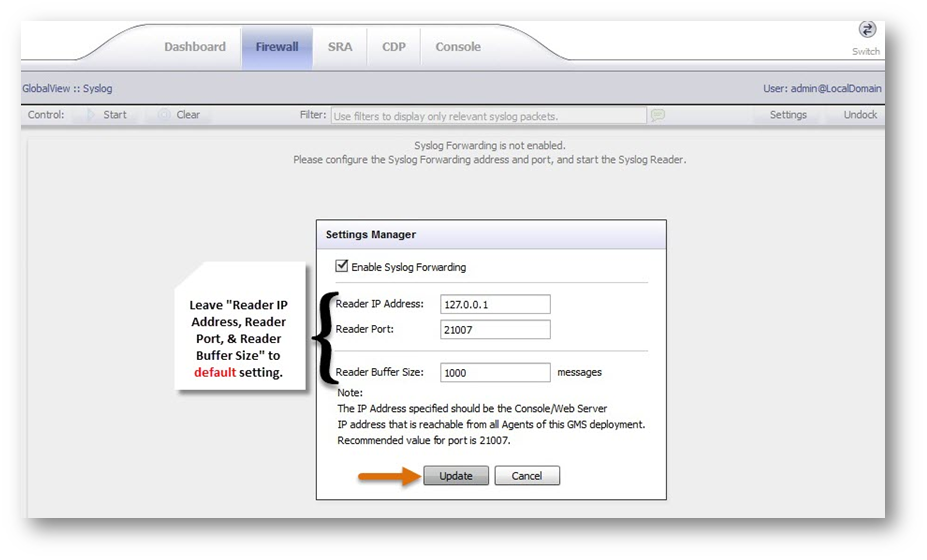Click Undock in the control bar
927x560 pixels.
coord(860,115)
